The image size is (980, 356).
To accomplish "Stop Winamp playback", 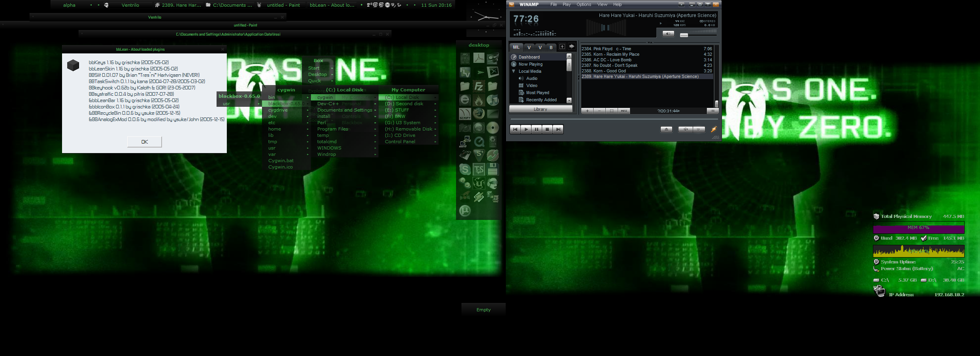I will click(x=547, y=129).
